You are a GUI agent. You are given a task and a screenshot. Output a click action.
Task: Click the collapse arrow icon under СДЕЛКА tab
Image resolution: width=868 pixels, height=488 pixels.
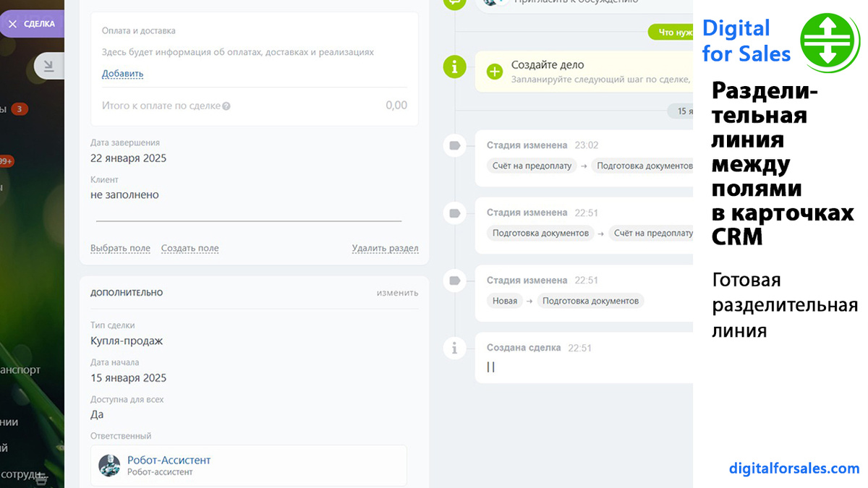pos(48,67)
